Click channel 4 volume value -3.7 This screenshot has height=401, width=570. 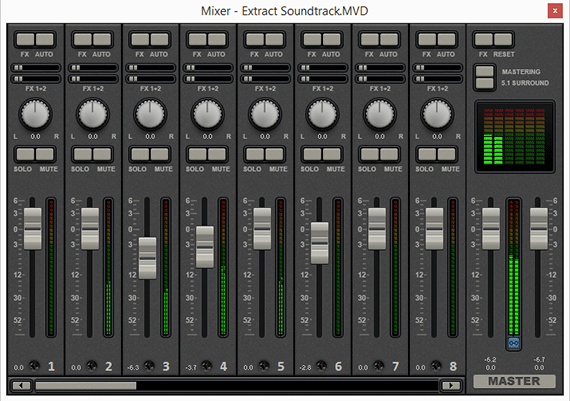pyautogui.click(x=191, y=368)
